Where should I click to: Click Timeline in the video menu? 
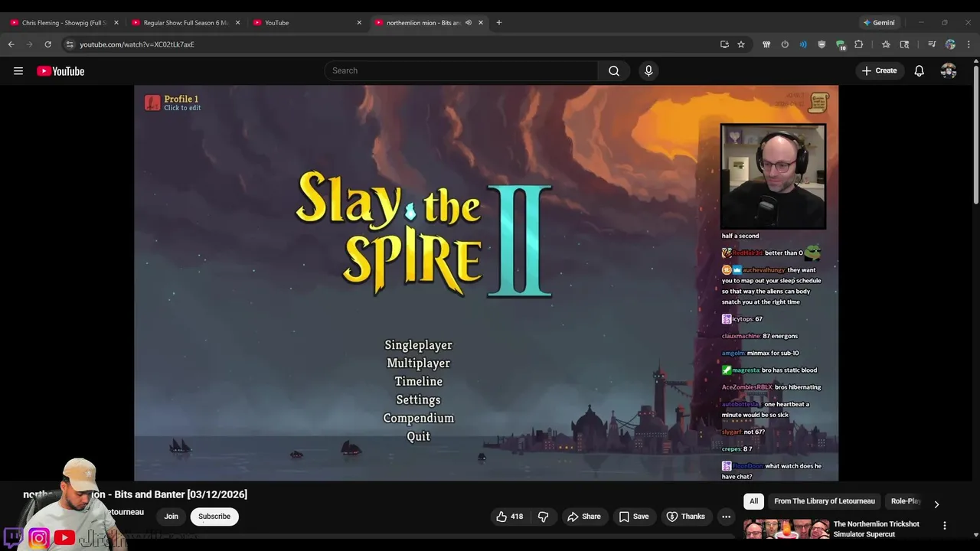pyautogui.click(x=418, y=382)
